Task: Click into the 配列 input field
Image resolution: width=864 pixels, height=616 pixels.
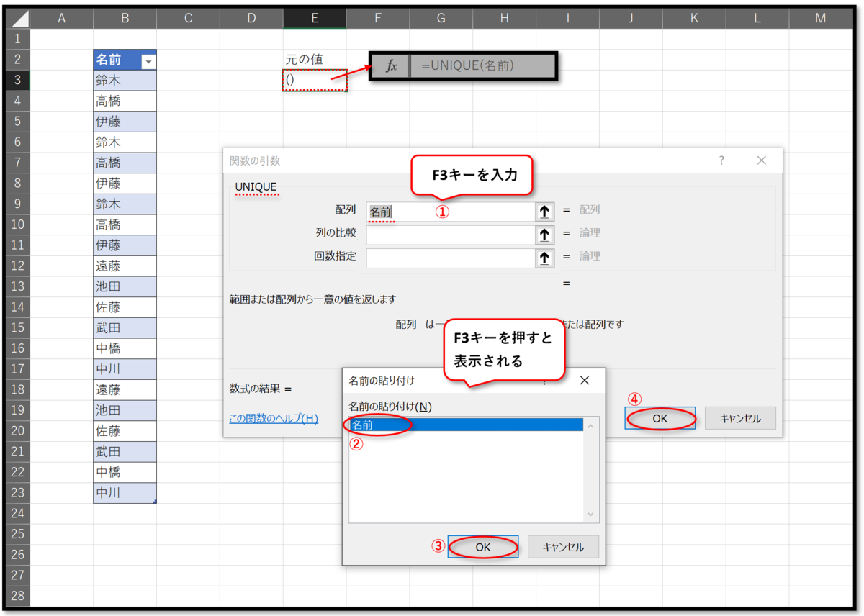Action: tap(450, 212)
